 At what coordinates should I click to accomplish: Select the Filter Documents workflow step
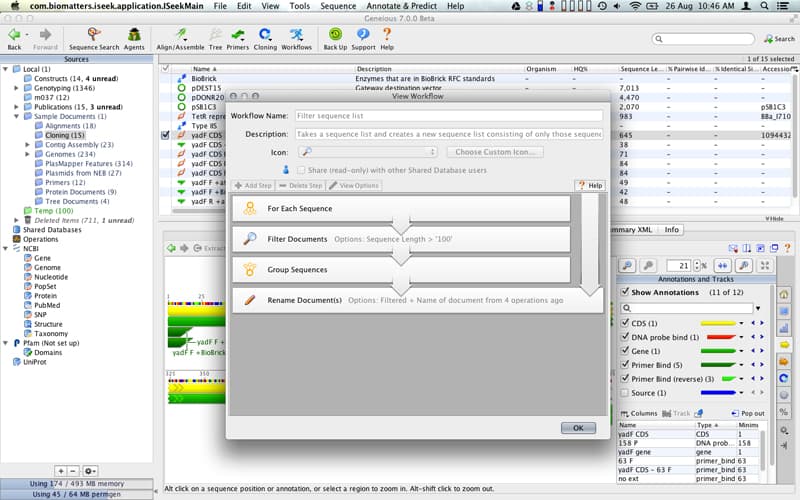[401, 239]
